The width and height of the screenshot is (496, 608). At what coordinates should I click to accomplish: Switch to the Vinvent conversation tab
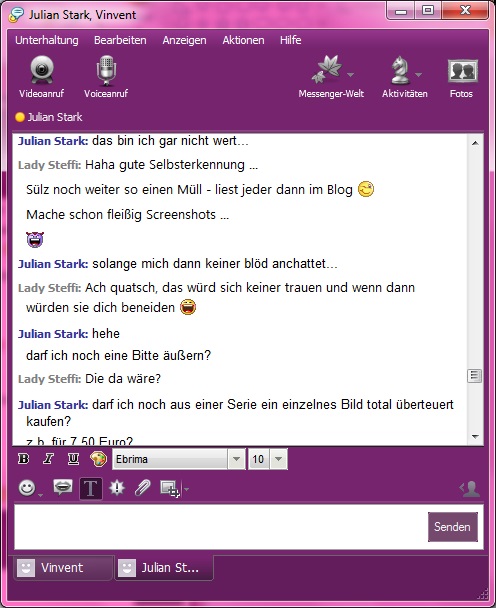click(x=63, y=568)
